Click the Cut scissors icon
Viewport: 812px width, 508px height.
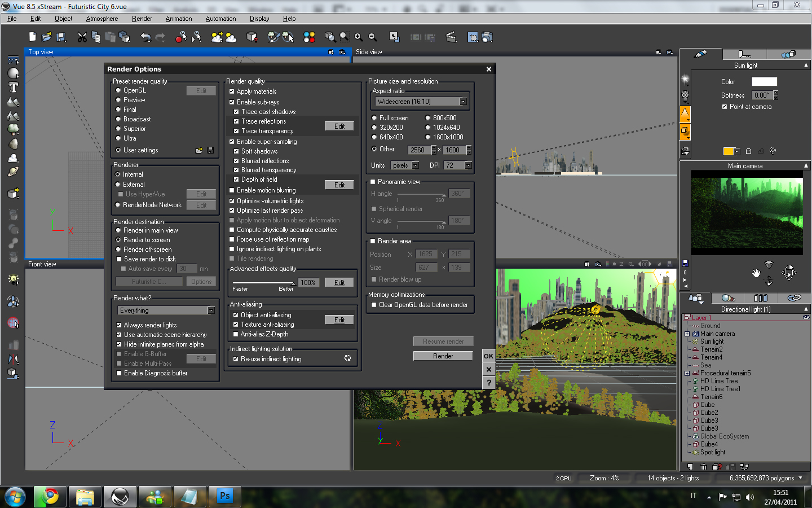coord(82,37)
